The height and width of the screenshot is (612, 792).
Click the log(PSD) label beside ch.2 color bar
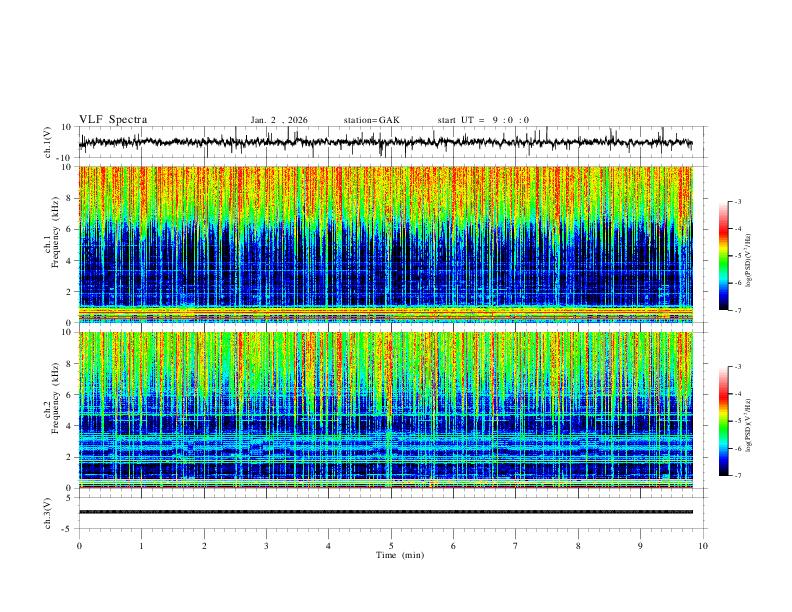pos(749,425)
